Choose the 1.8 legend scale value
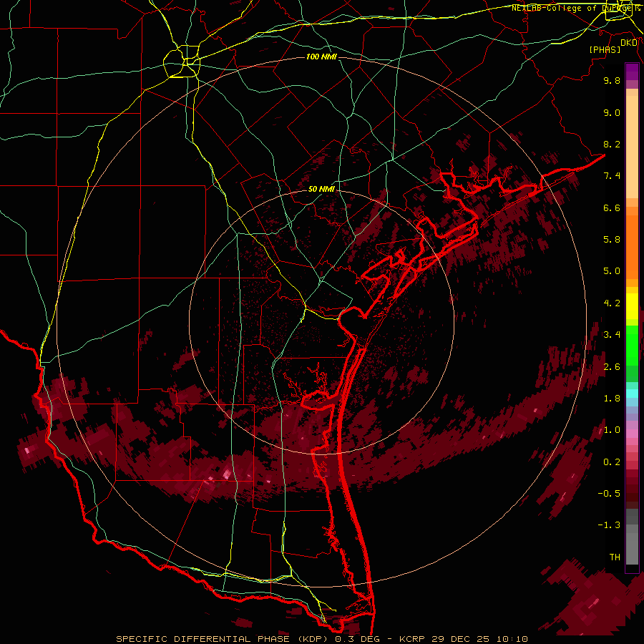The image size is (644, 644). pos(612,399)
